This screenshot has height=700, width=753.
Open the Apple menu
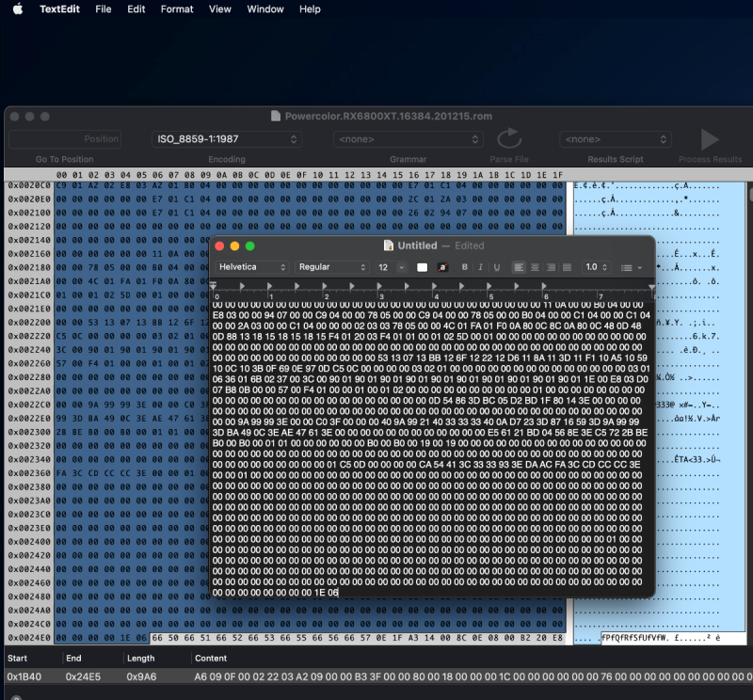coord(18,9)
